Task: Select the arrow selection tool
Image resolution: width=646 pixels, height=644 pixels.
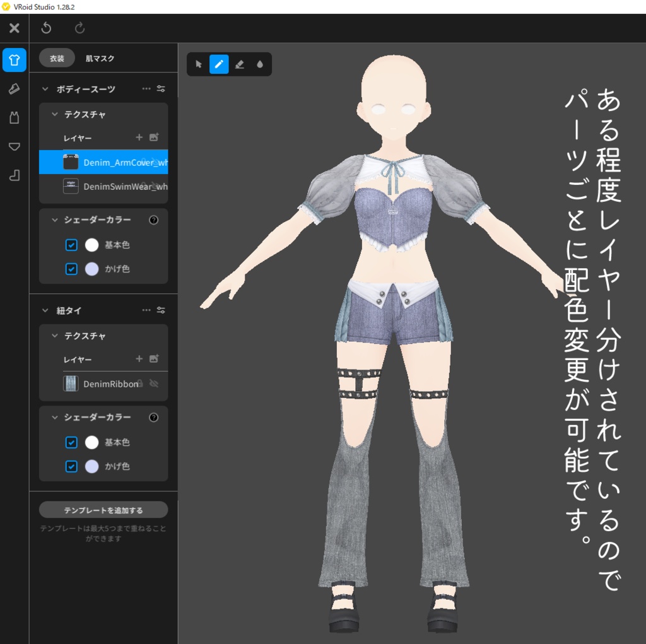Action: pos(197,64)
